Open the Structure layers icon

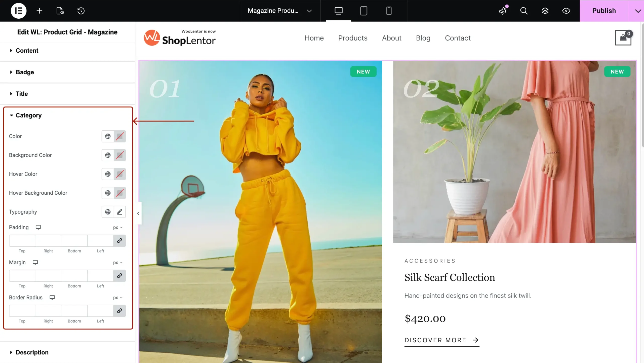tap(545, 11)
